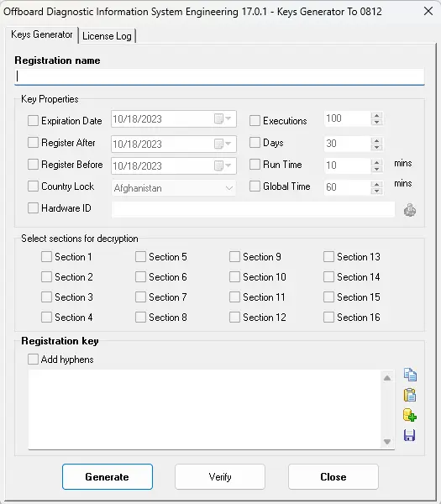Enable the Expiration Date checkbox
Image resolution: width=441 pixels, height=504 pixels.
33,120
